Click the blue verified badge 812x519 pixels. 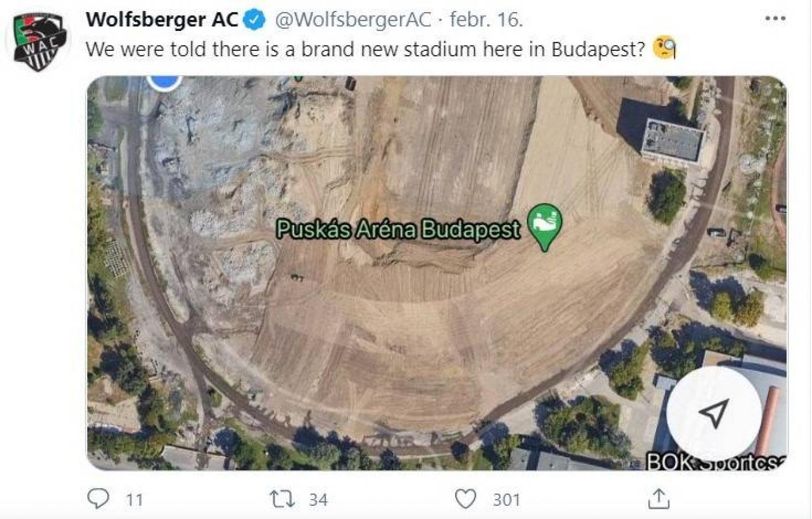[255, 20]
